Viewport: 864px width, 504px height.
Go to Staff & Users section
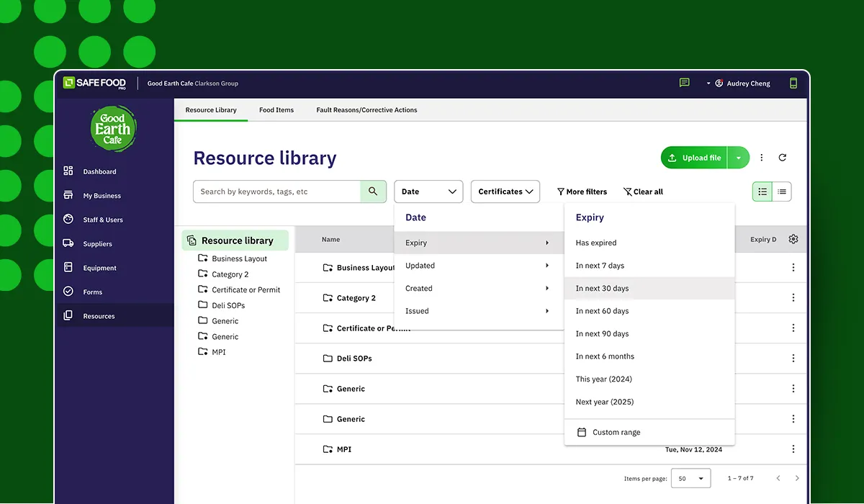point(115,220)
